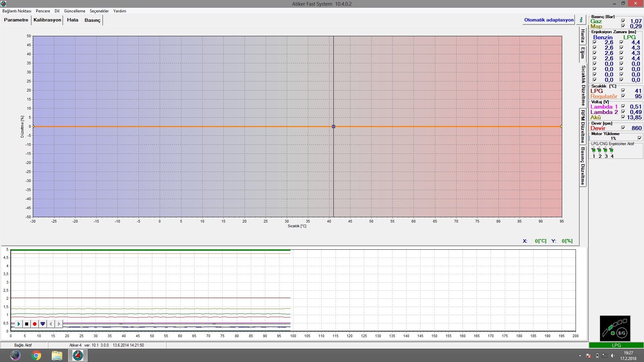The image size is (644, 362).
Task: Select the Sıcaklık Düzeltme vertical tab
Action: pos(584,85)
